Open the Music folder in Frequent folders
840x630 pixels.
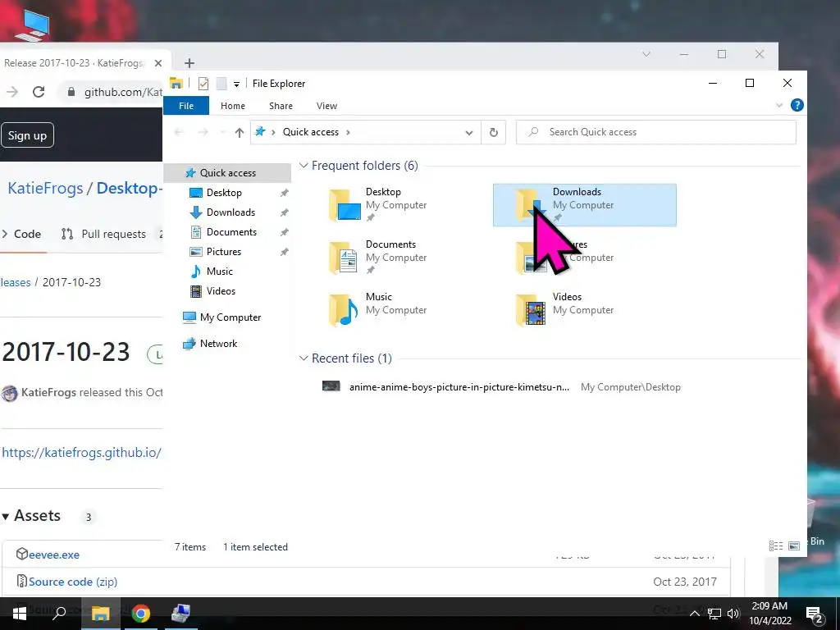[x=377, y=309]
